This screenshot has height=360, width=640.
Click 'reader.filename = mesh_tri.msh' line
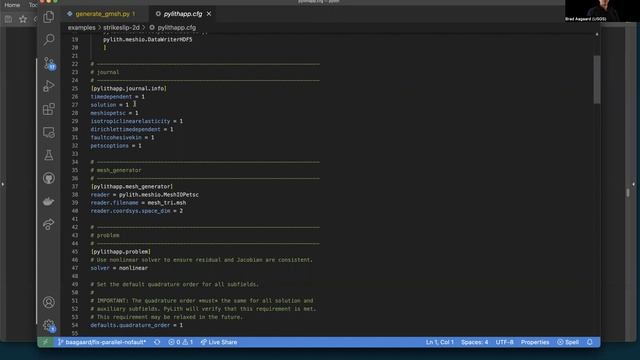click(x=138, y=203)
